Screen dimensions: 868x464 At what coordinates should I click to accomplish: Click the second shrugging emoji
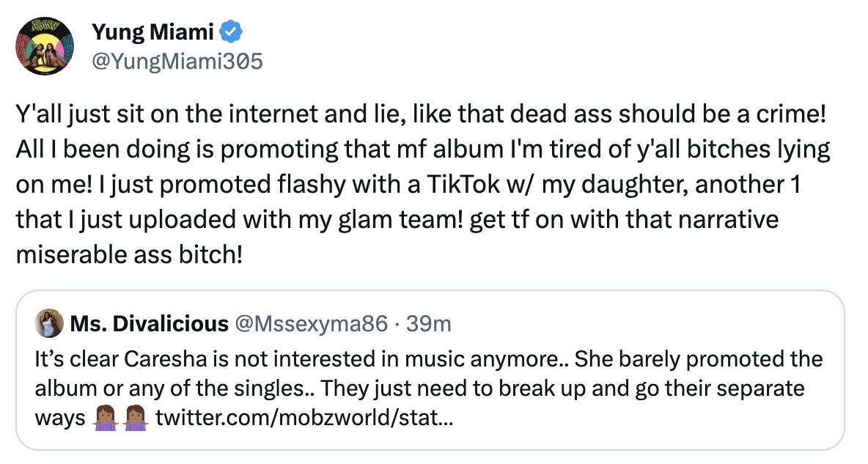click(x=136, y=420)
